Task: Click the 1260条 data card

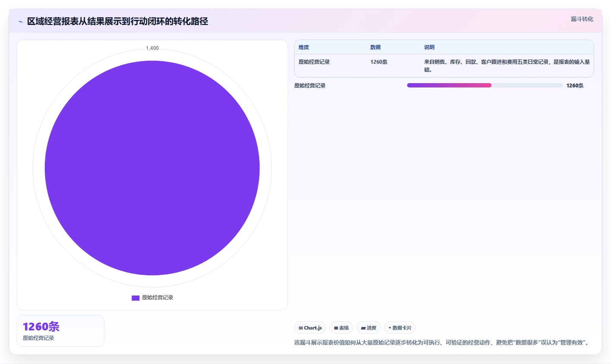Action: coord(60,331)
